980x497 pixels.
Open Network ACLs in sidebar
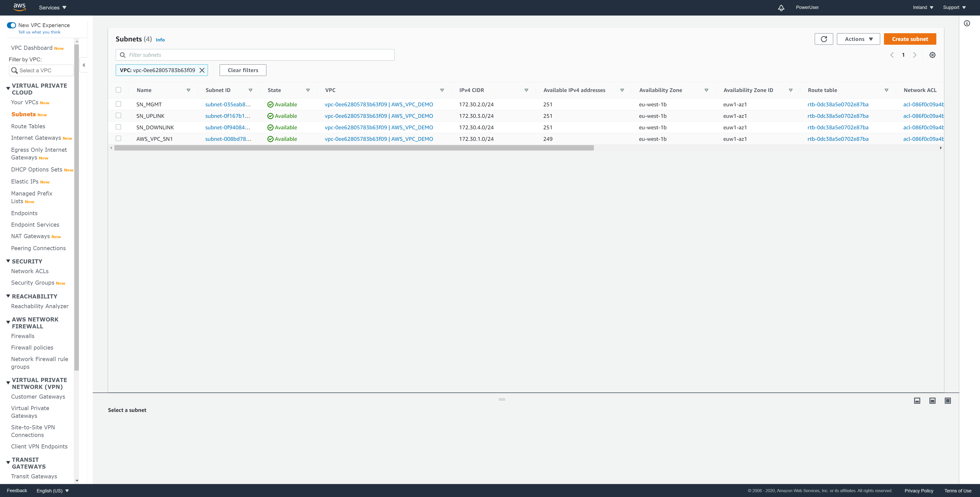click(30, 271)
